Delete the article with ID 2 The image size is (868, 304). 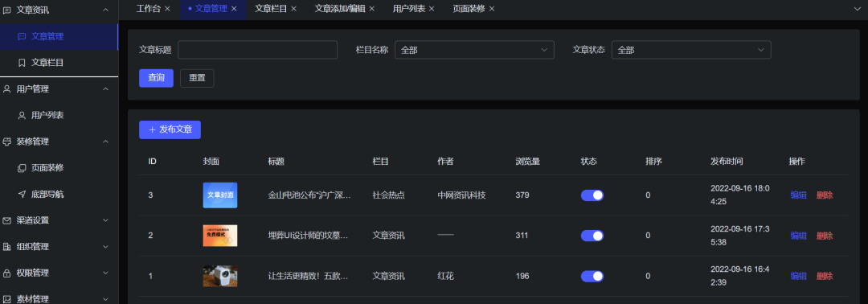click(x=825, y=236)
